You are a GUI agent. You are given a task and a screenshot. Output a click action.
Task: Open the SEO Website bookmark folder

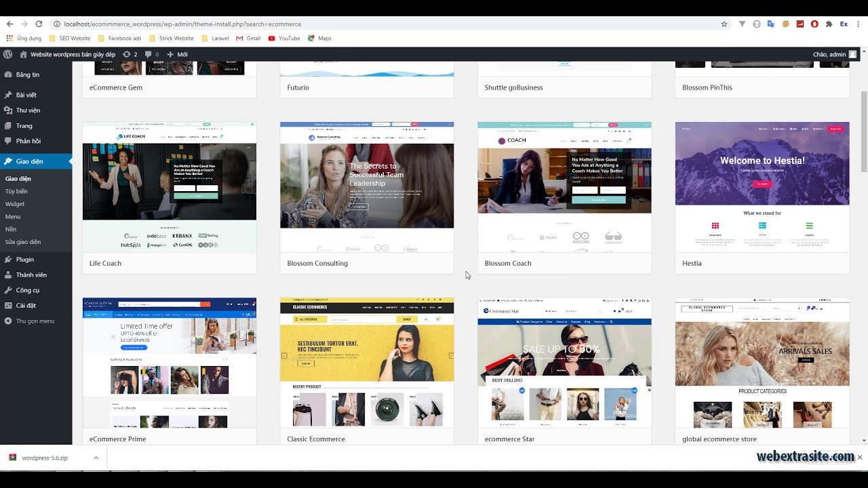click(x=70, y=39)
